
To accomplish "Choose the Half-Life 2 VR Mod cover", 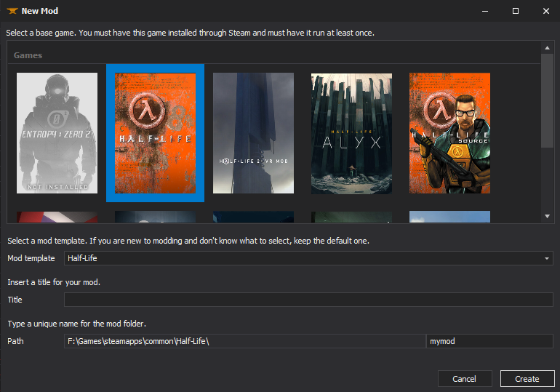I will (253, 133).
